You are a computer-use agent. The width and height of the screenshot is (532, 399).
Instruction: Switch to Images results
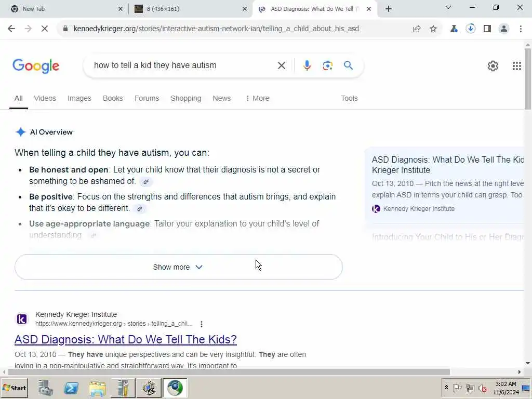[x=79, y=98]
